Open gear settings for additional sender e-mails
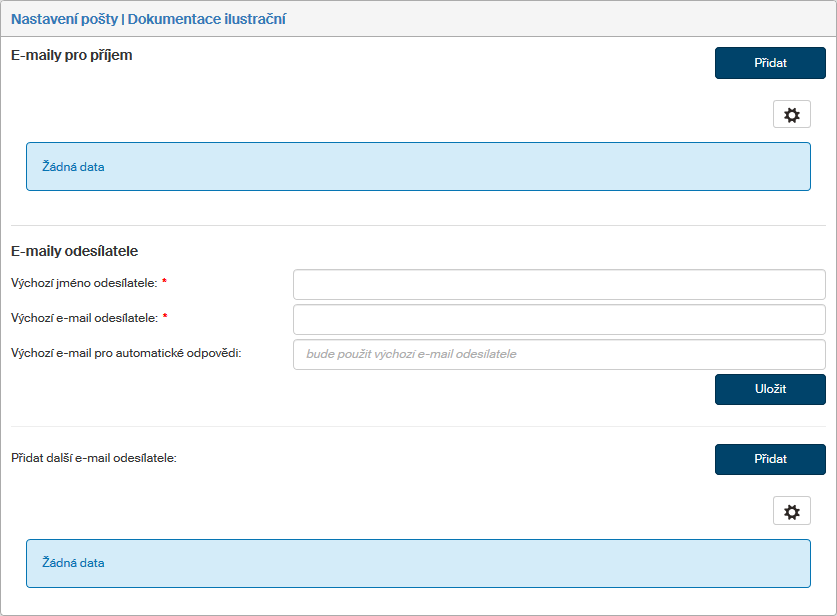This screenshot has height=616, width=837. (x=791, y=512)
